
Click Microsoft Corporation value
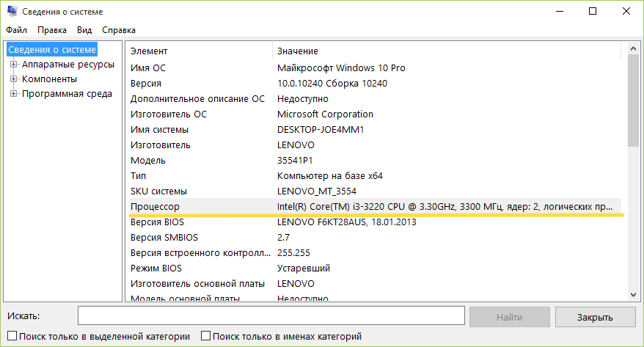tap(325, 114)
